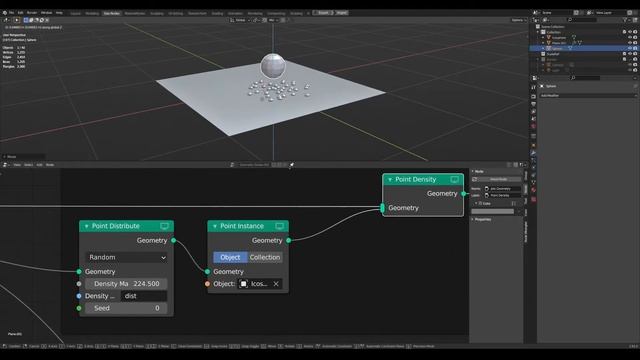Open the Window menu
Viewport: 640px width, 360px height.
(47, 13)
